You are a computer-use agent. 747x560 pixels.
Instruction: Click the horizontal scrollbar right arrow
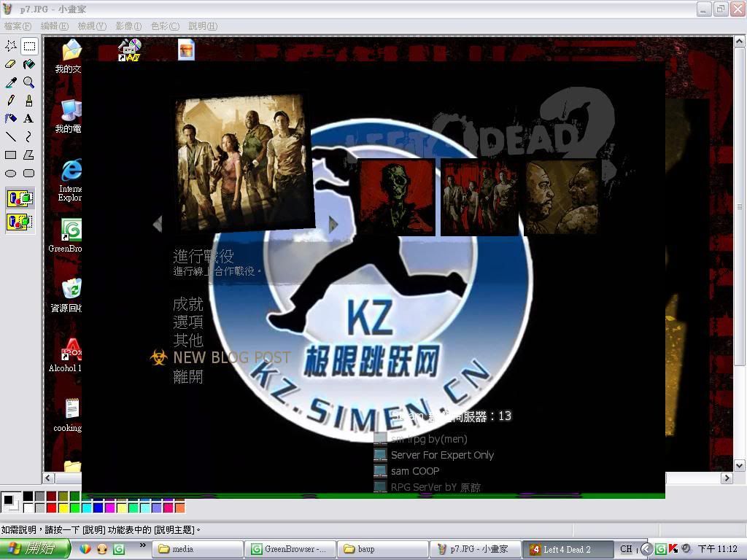727,478
